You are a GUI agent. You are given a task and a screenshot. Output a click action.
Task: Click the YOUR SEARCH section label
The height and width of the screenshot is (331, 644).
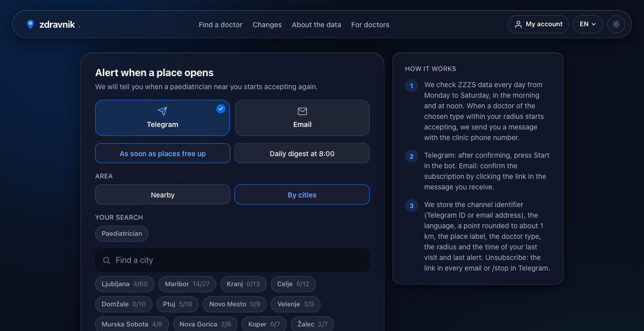click(x=119, y=218)
